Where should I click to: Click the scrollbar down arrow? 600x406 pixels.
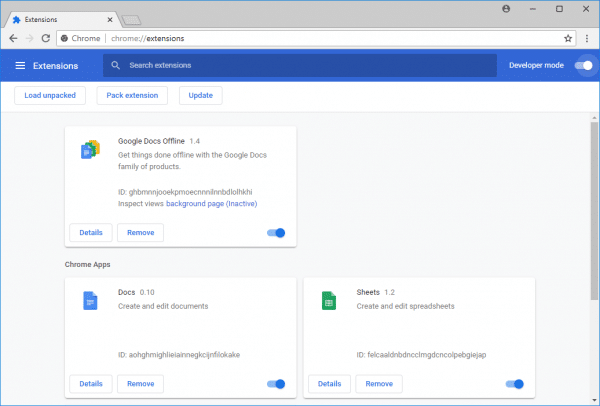tap(594, 400)
